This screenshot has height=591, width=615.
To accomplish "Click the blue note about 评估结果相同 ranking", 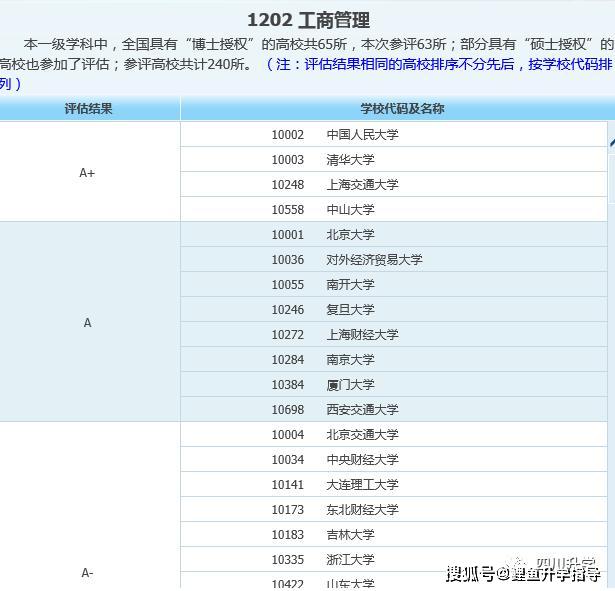I will 440,64.
